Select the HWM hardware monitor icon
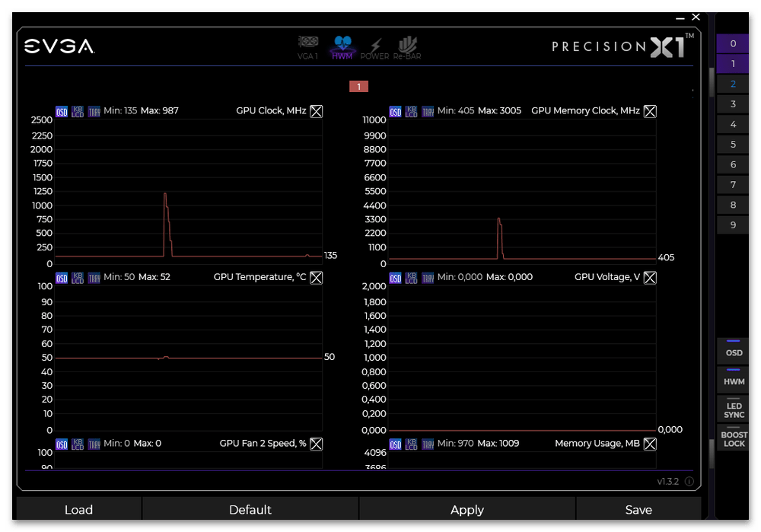The image size is (761, 532). pos(342,47)
